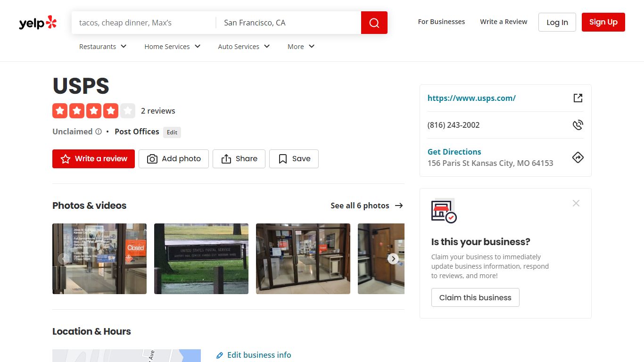This screenshot has width=644, height=362.
Task: Open the first photo of glass door with Closed sign
Action: coord(99,259)
